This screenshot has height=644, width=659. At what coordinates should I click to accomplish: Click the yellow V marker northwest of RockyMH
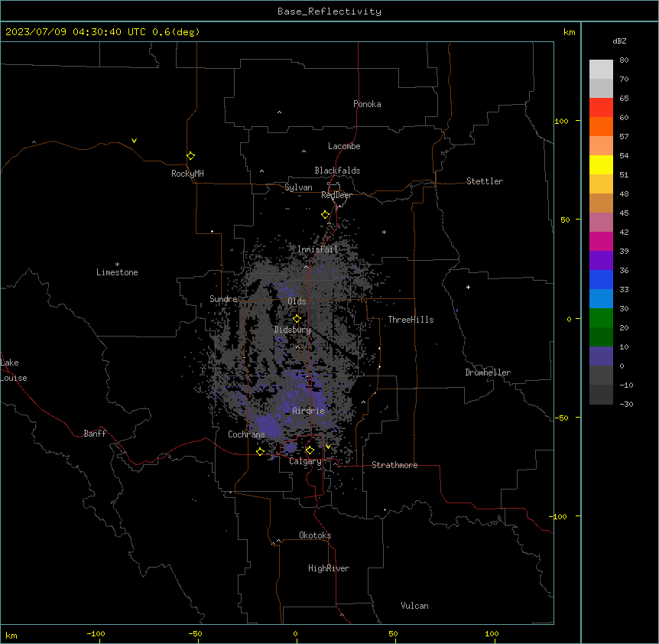134,141
